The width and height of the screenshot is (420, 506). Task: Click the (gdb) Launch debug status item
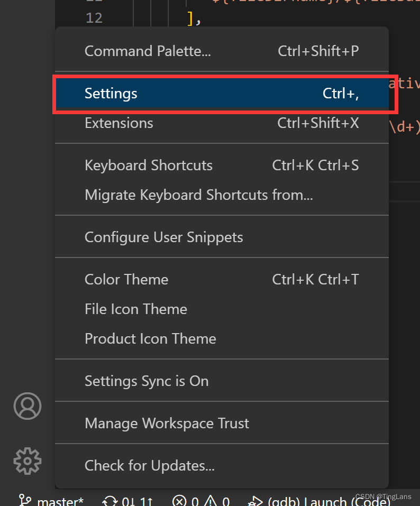[319, 501]
